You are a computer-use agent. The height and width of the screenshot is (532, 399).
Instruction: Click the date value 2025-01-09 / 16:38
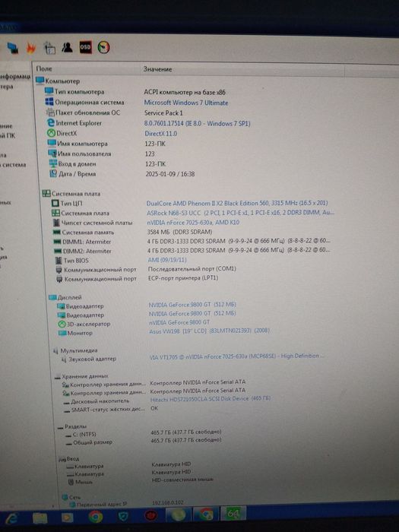(170, 174)
